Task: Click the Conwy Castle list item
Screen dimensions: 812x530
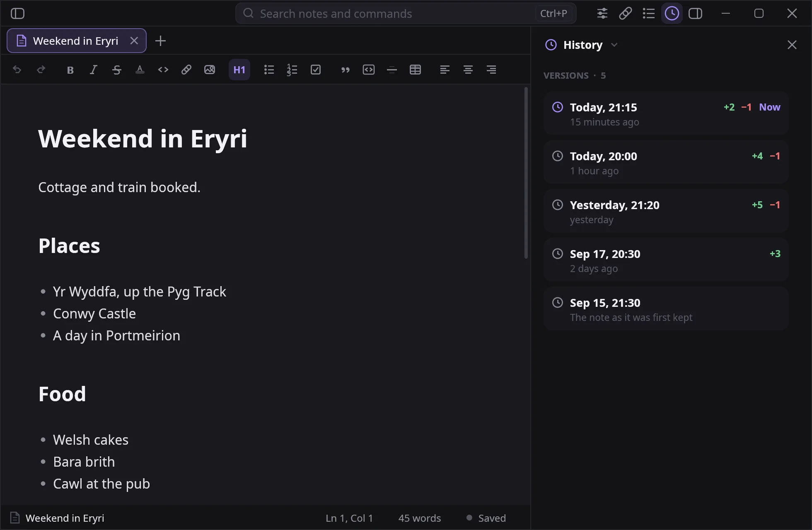Action: pos(94,313)
